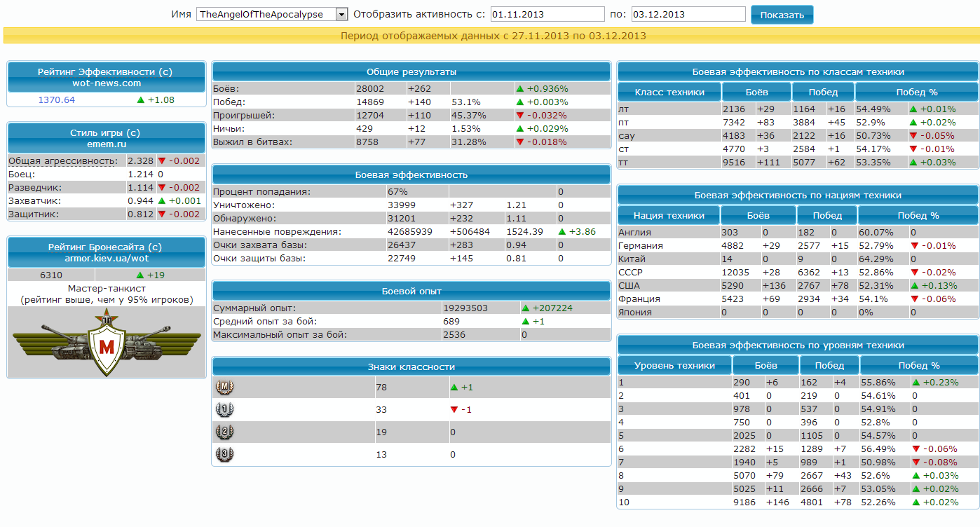The width and height of the screenshot is (980, 527).
Task: Click the 1st class badge icon
Action: [x=224, y=409]
